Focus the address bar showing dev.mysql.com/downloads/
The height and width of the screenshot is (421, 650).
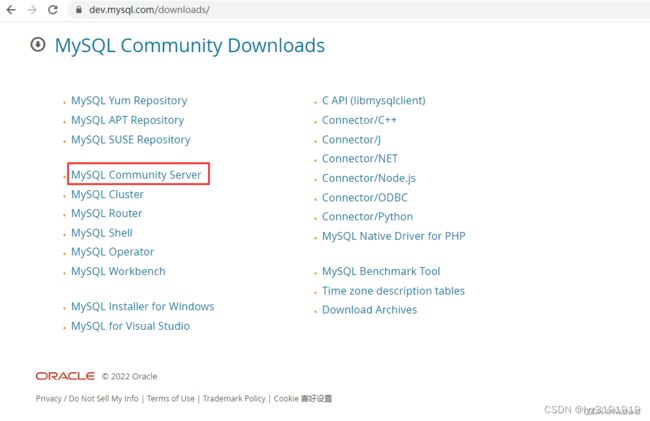point(357,10)
